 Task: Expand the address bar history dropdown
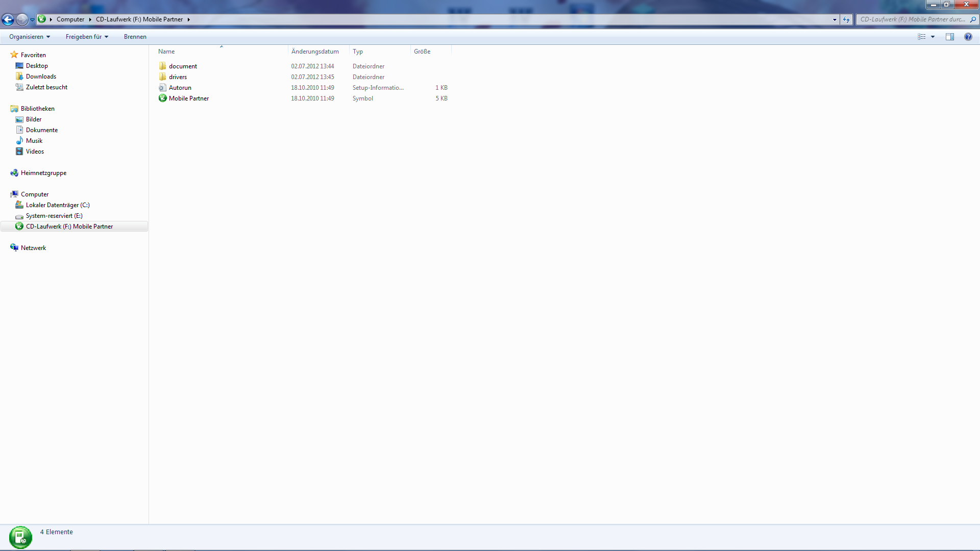click(x=835, y=20)
